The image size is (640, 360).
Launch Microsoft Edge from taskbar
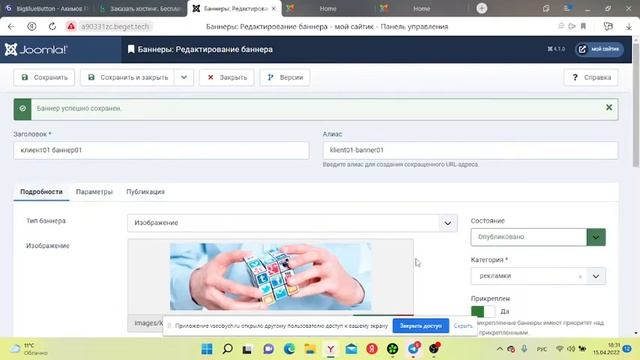click(x=289, y=349)
